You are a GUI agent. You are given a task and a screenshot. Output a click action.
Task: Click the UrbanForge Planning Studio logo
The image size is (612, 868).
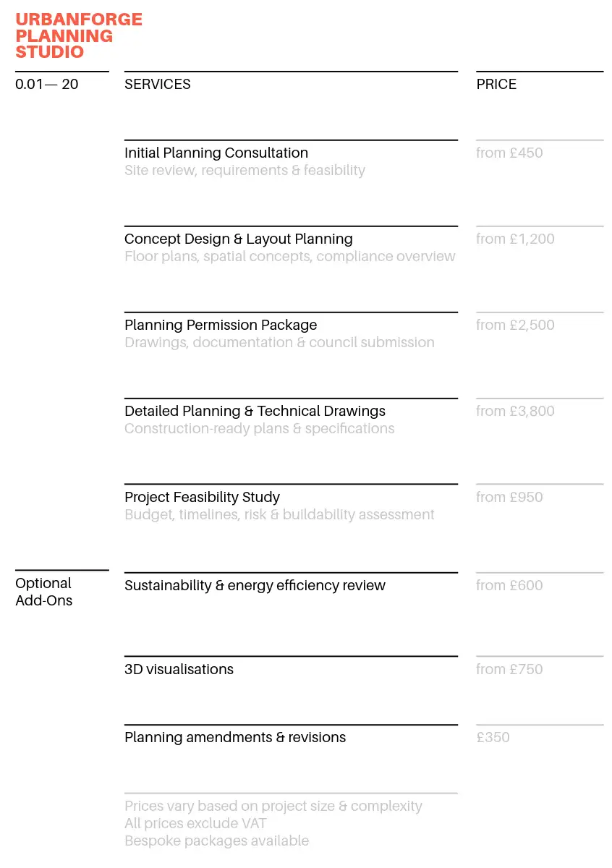[79, 36]
